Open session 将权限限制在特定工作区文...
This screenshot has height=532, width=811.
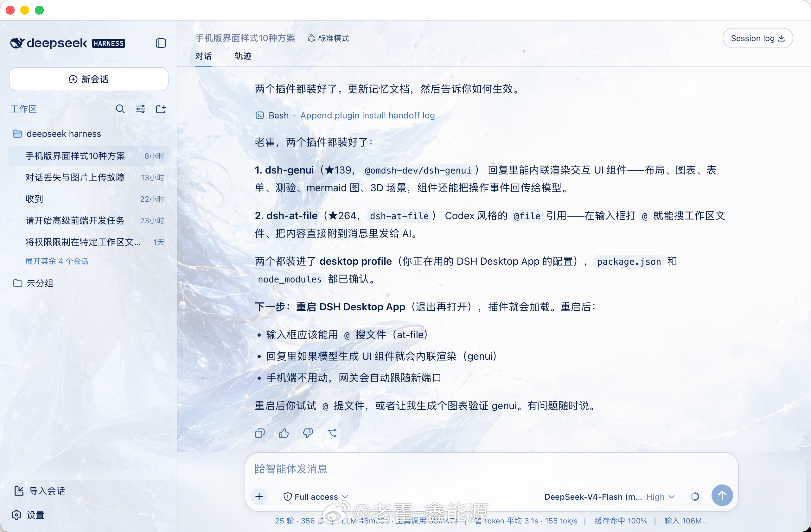coord(89,242)
